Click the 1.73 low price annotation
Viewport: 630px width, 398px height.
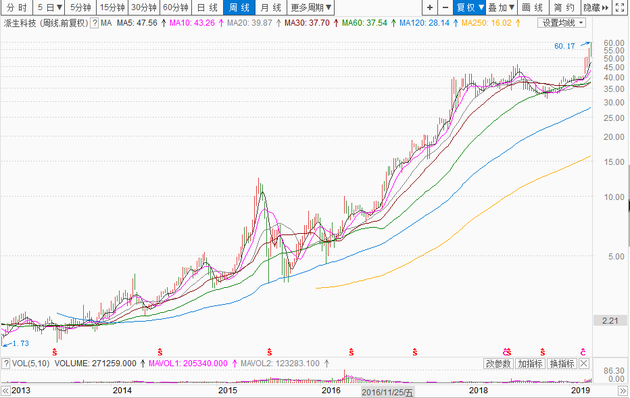point(20,343)
